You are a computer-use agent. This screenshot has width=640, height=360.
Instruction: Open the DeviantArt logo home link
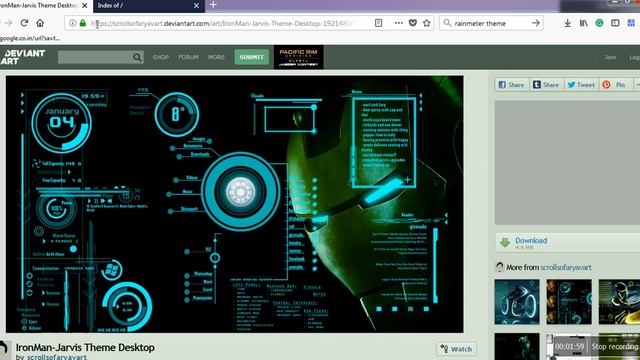point(22,57)
